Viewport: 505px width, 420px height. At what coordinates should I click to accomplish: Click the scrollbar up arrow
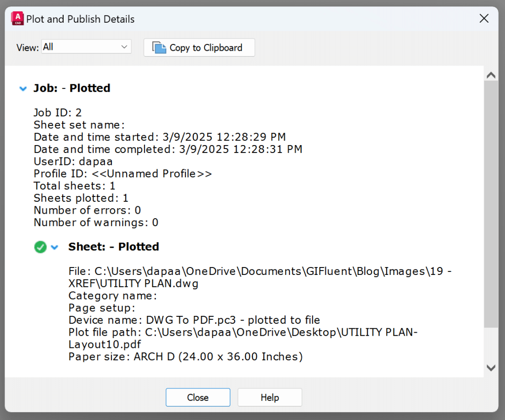pyautogui.click(x=491, y=75)
